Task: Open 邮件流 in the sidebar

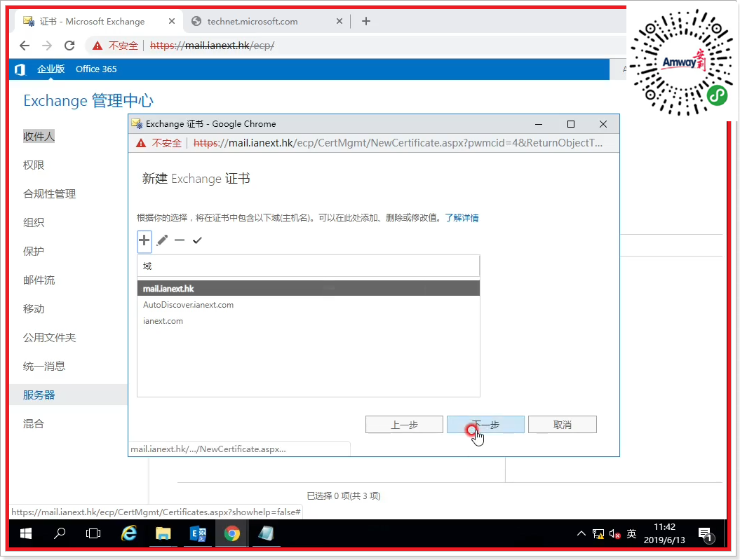Action: 39,280
